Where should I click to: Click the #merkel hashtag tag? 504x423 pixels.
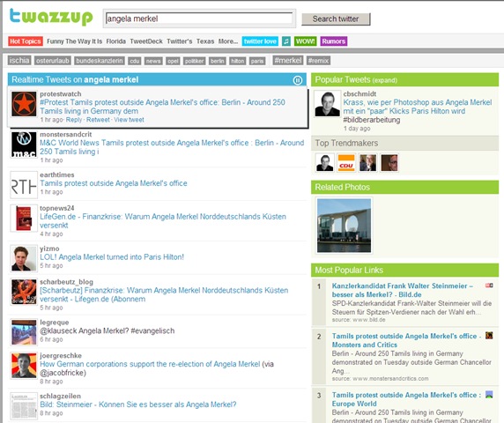click(x=287, y=61)
